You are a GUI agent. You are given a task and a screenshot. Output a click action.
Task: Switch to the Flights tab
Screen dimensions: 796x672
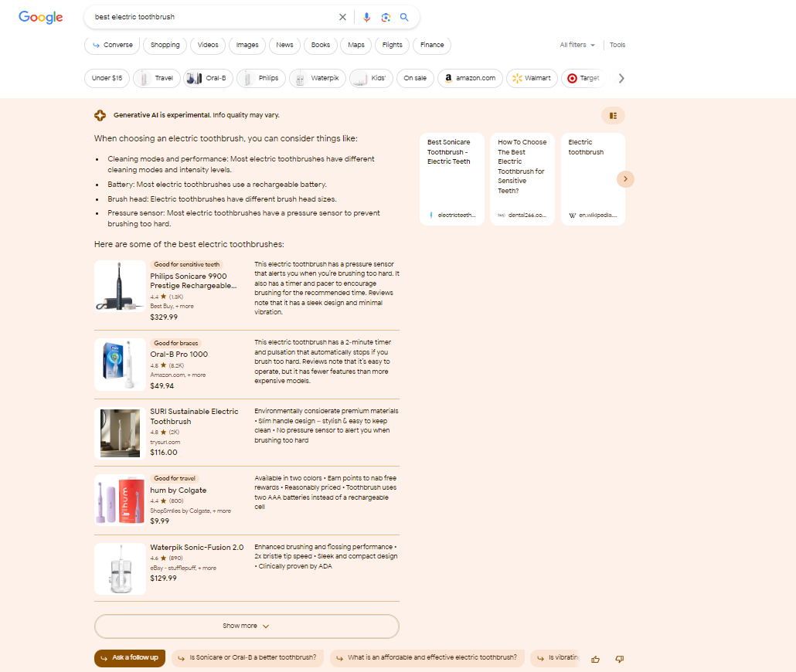coord(392,45)
